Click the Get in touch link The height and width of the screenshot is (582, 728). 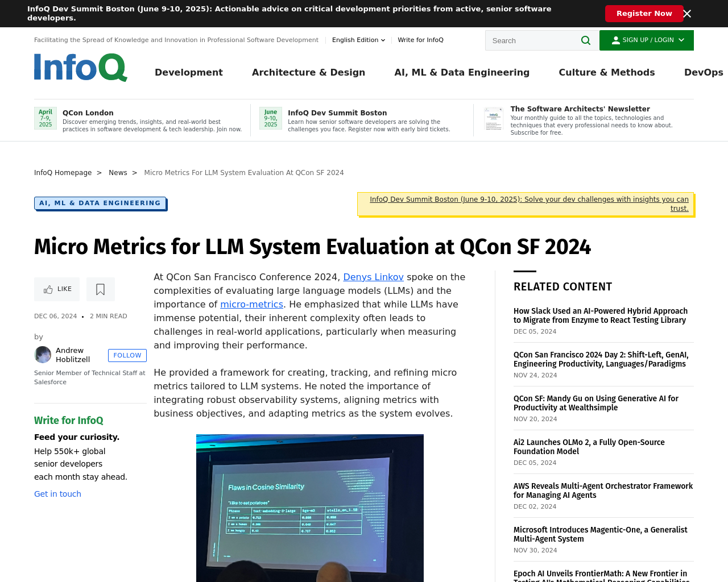57,494
